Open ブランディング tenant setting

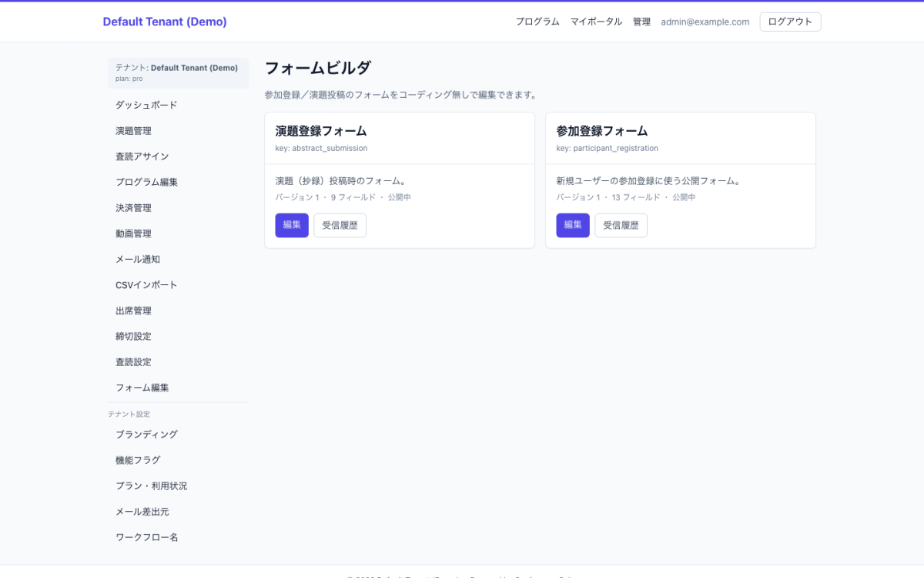[179, 435]
